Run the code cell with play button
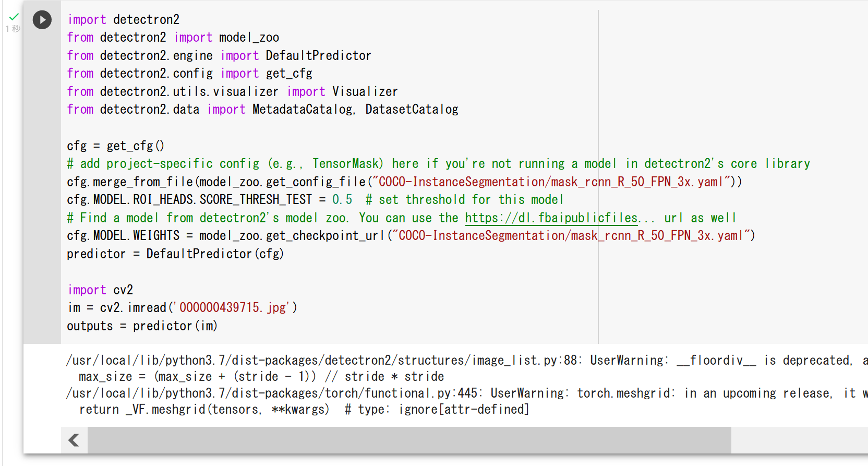Viewport: 868px width, 466px height. coord(42,20)
